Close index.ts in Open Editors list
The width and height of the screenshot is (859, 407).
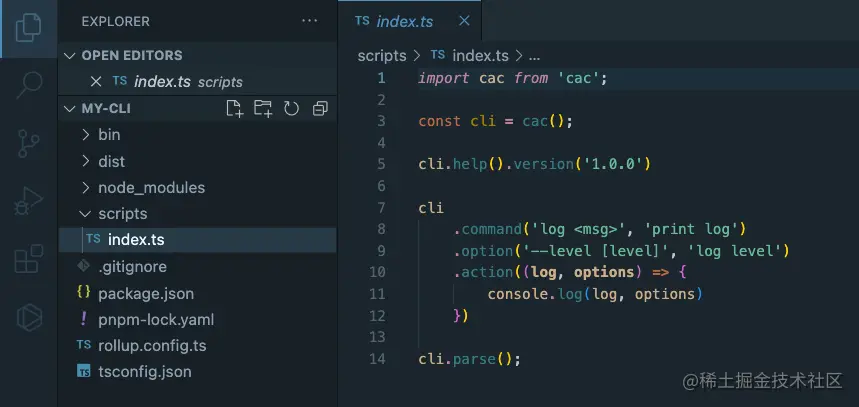coord(96,82)
